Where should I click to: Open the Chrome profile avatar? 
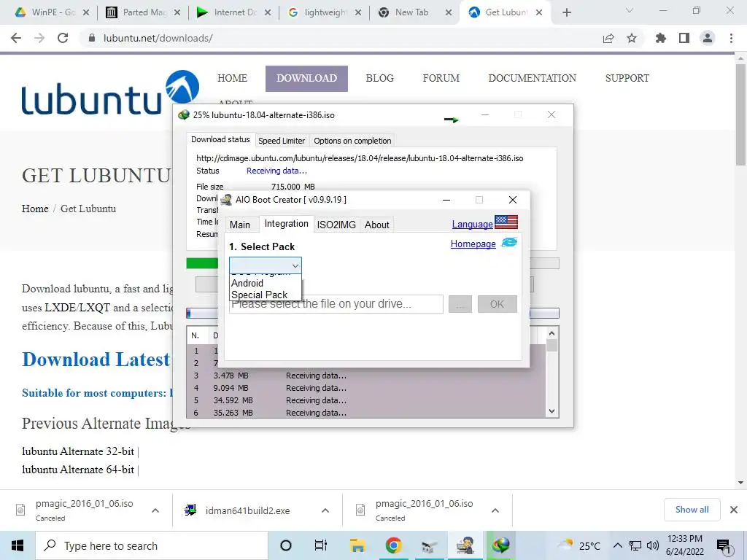coord(708,38)
